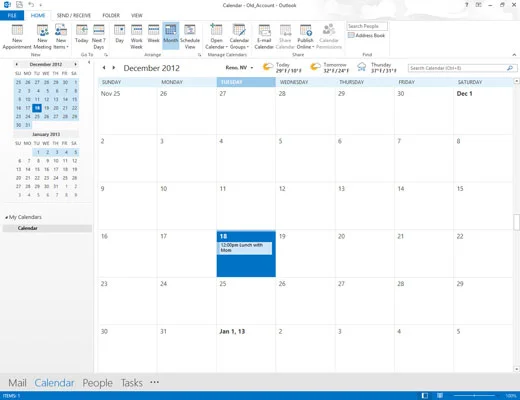The width and height of the screenshot is (520, 400).
Task: Collapse the My Calendars group
Action: coord(7,217)
